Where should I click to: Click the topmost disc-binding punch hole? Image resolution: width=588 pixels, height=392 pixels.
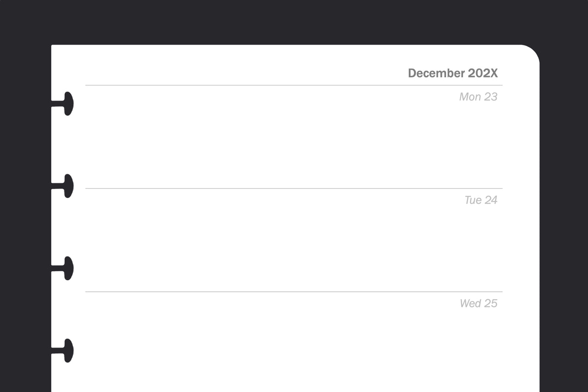pyautogui.click(x=68, y=104)
